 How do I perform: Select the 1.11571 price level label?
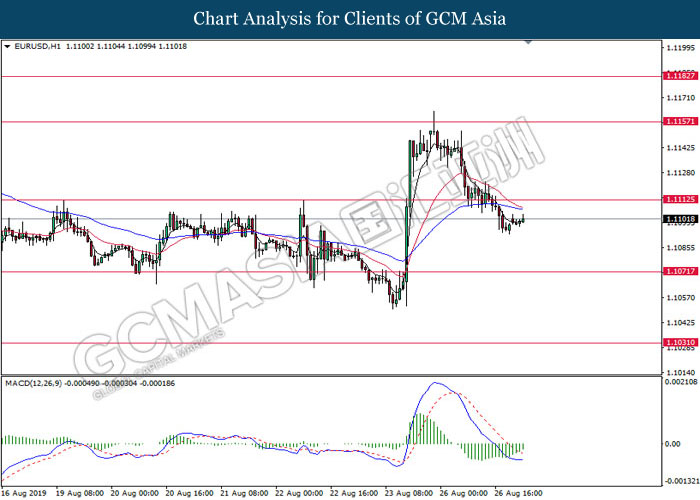click(681, 121)
